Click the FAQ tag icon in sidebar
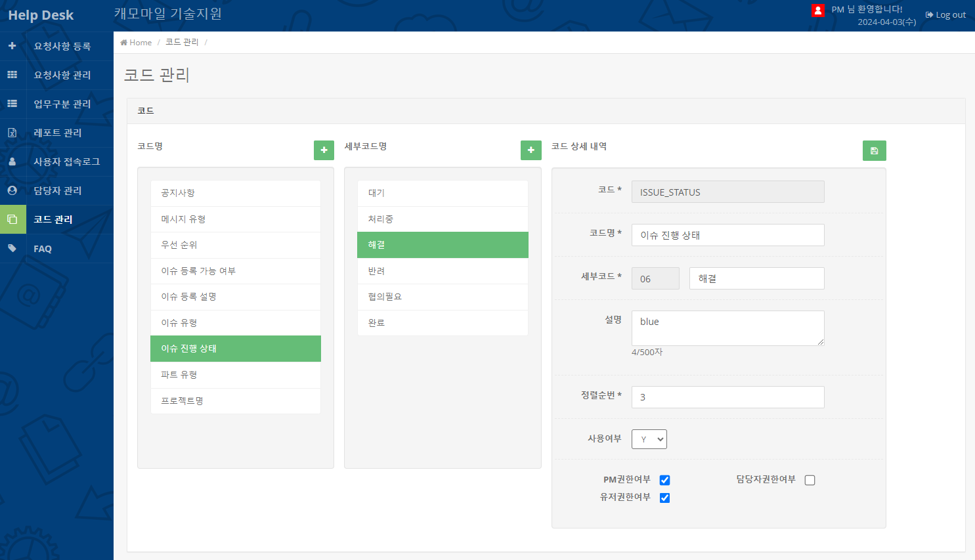This screenshot has width=975, height=560. point(12,249)
